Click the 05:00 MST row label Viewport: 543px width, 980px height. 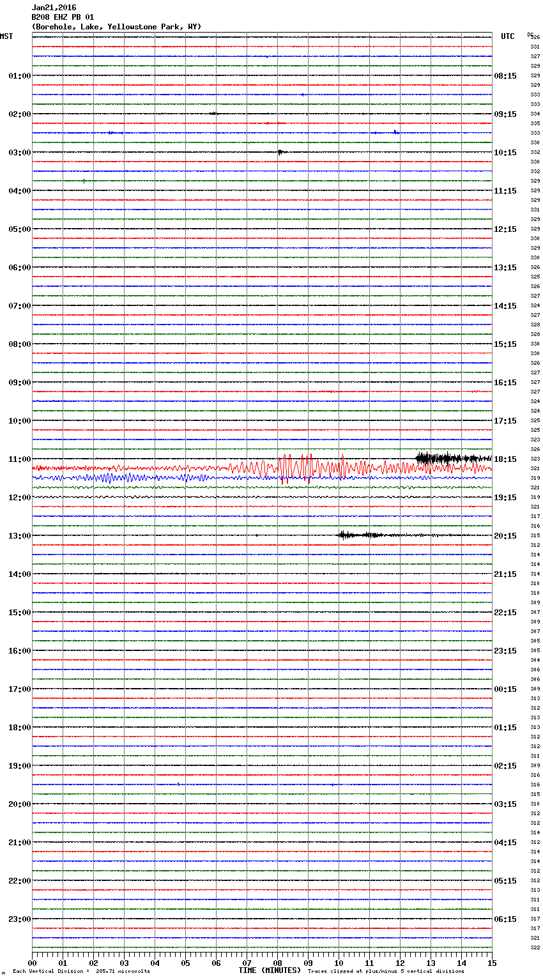tap(19, 229)
